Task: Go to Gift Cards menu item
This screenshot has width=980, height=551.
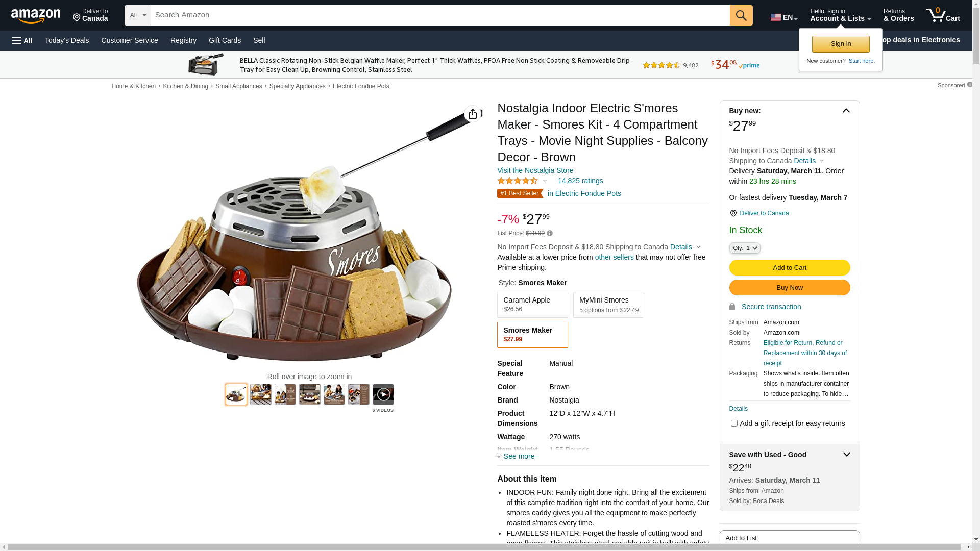Action: (x=225, y=40)
